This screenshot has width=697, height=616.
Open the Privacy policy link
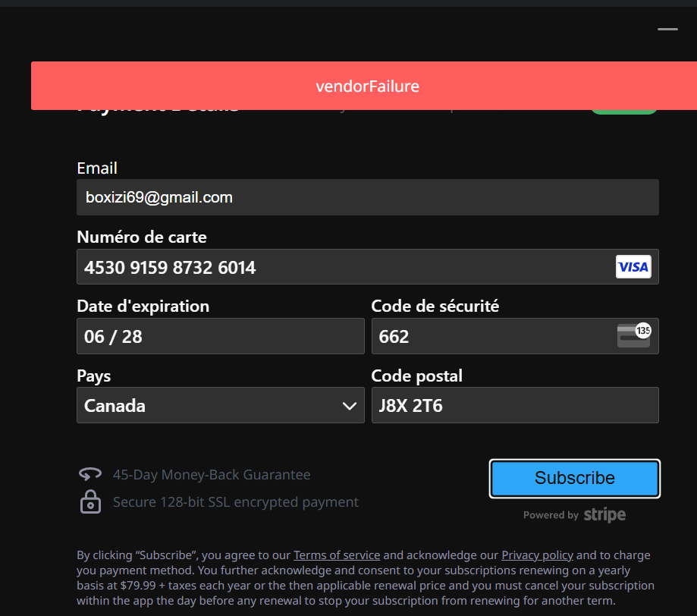pos(537,555)
